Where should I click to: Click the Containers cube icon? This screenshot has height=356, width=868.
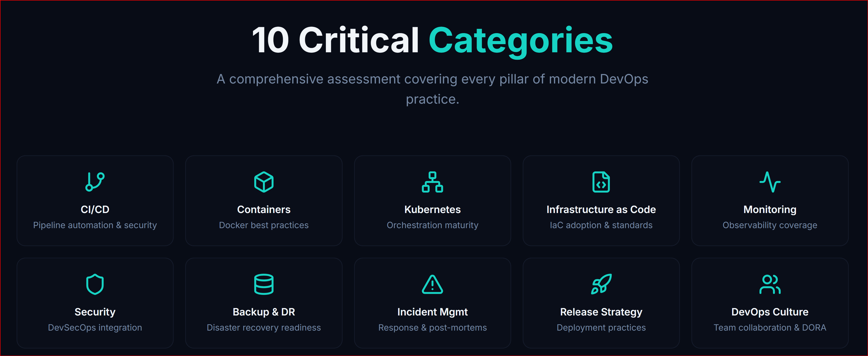tap(264, 182)
